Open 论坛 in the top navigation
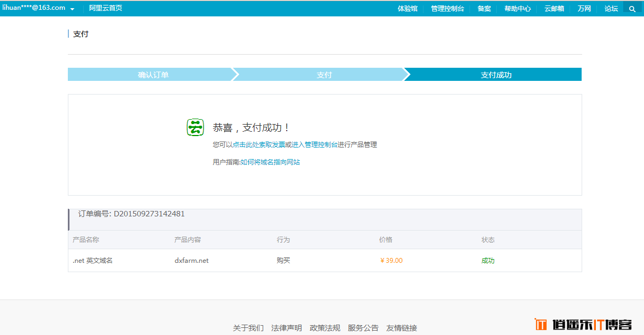 pos(611,9)
